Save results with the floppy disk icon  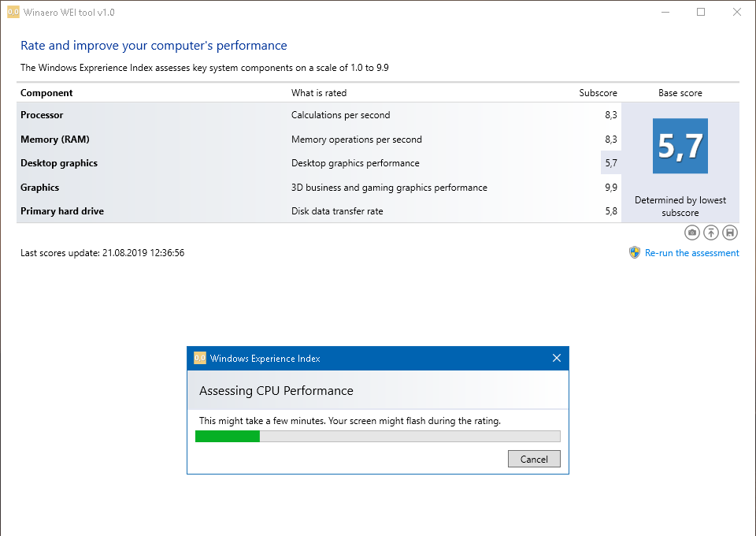(730, 233)
